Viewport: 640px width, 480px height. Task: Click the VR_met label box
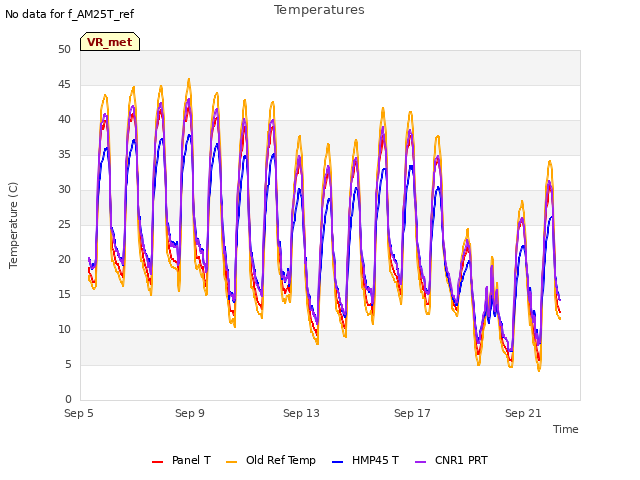pos(110,42)
